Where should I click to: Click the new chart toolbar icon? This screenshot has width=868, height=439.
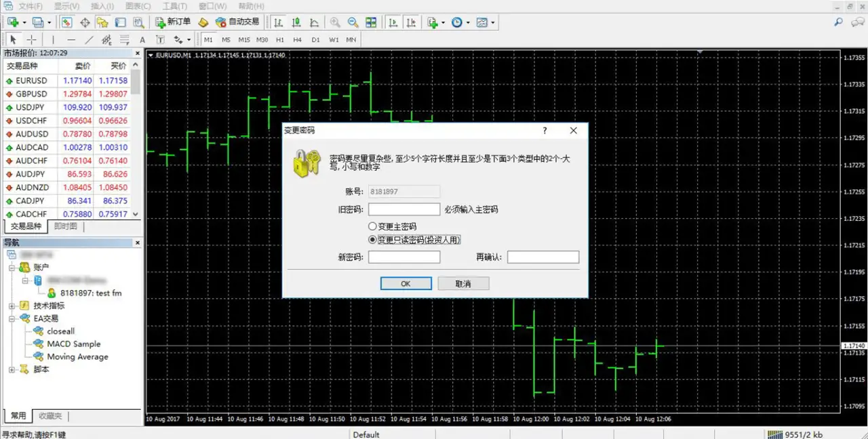coord(13,22)
